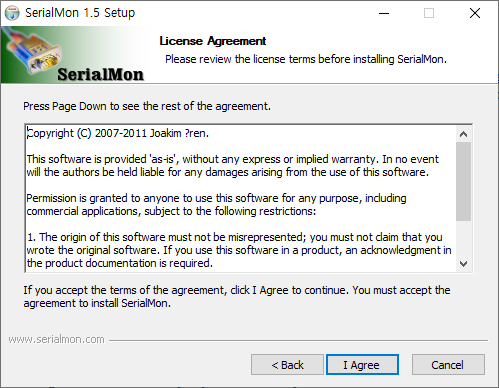Click the scrollbar track below the thumb
499x388 pixels.
click(x=463, y=238)
